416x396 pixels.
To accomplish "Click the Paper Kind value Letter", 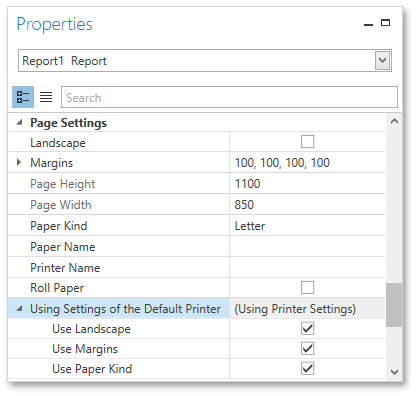I will click(250, 226).
